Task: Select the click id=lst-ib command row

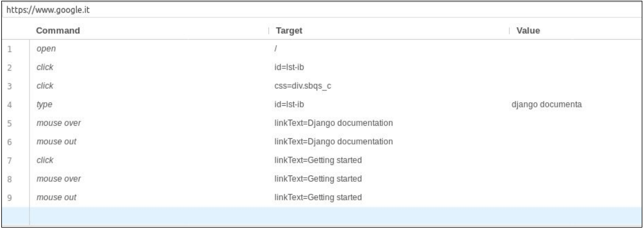Action: (x=322, y=67)
